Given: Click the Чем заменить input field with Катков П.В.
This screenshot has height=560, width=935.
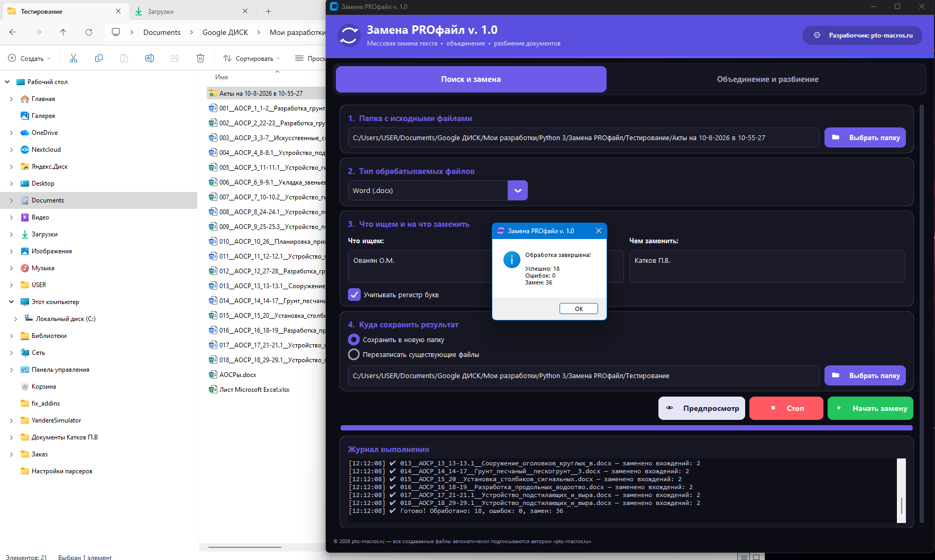Looking at the screenshot, I should [x=767, y=267].
